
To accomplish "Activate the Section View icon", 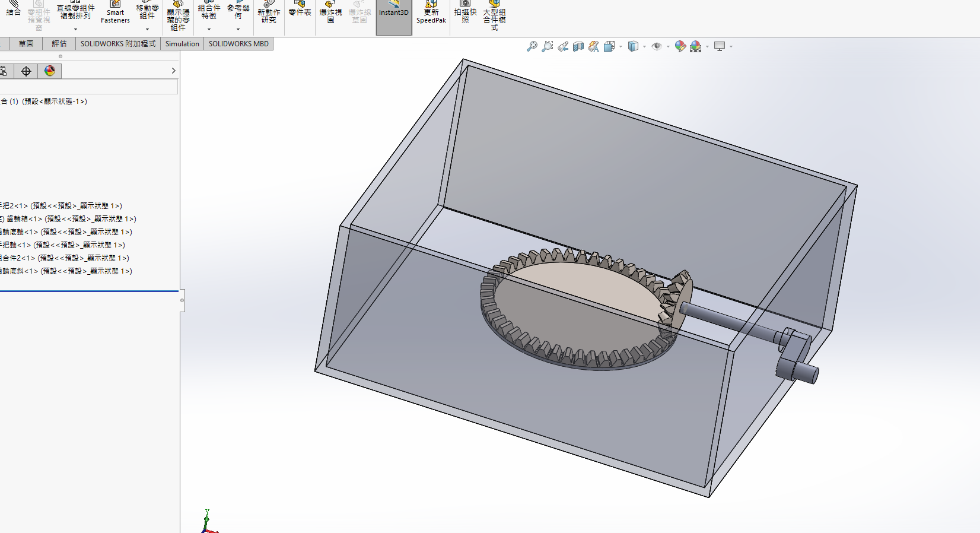I will coord(578,46).
